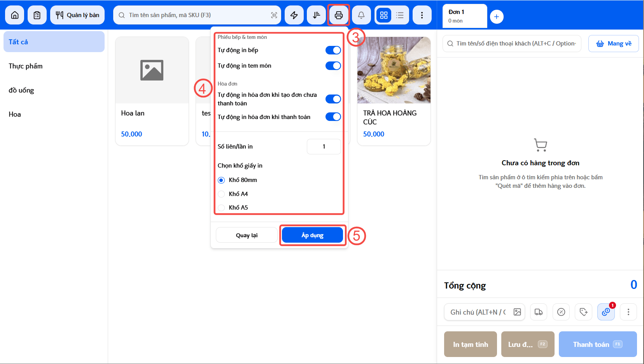Open the sort order icon

[x=317, y=15]
